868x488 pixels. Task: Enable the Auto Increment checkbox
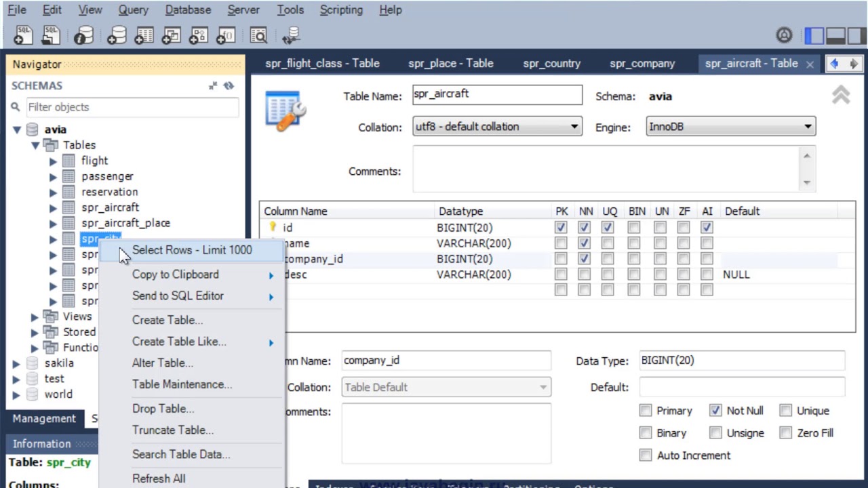point(645,455)
